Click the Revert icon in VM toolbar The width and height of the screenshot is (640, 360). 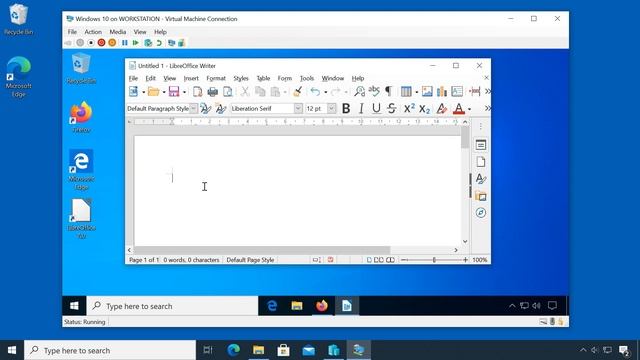click(x=159, y=42)
